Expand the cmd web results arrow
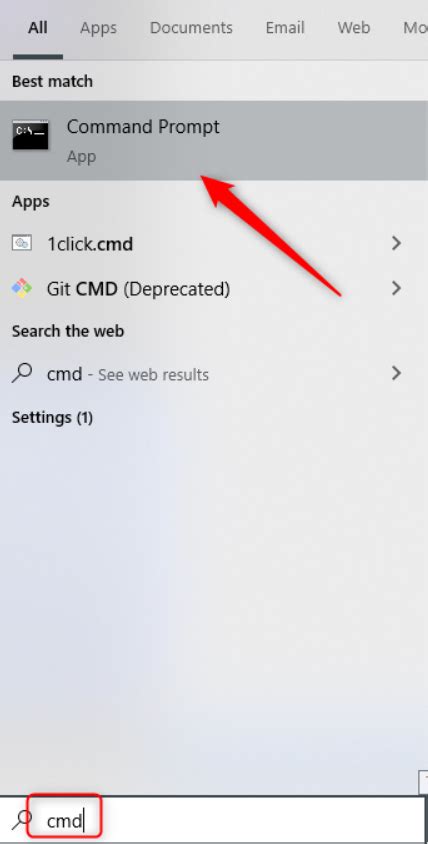 (397, 372)
